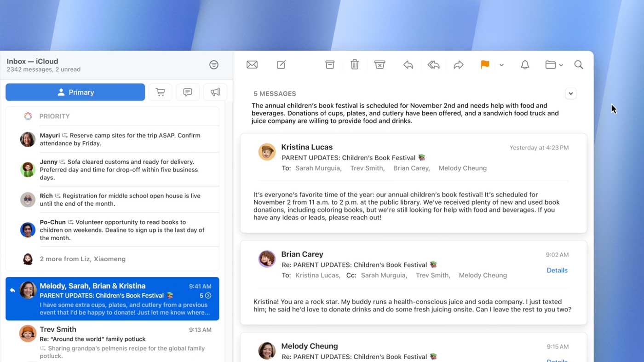Forward the message
This screenshot has width=644, height=362.
pos(459,65)
